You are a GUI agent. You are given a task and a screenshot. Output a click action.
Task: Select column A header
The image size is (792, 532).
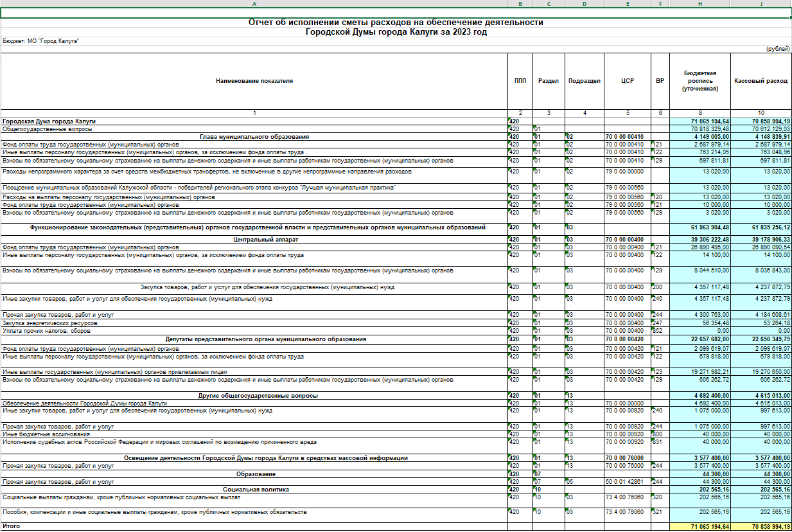(x=254, y=4)
